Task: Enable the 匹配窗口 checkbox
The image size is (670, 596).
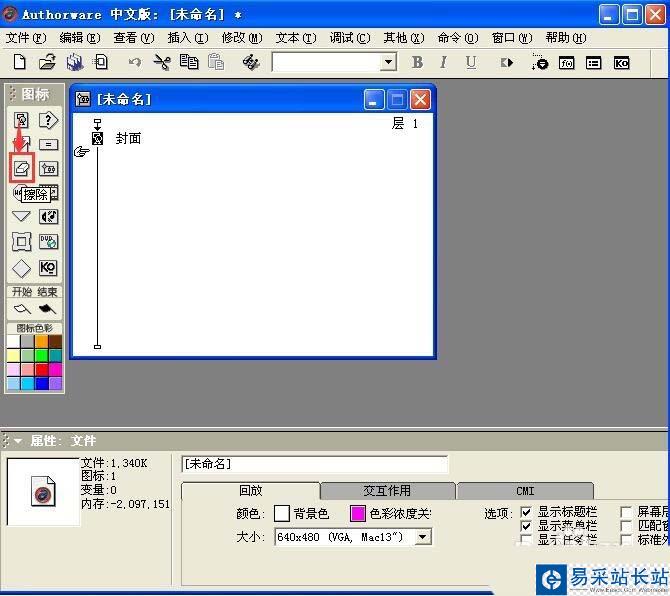Action: tap(626, 526)
